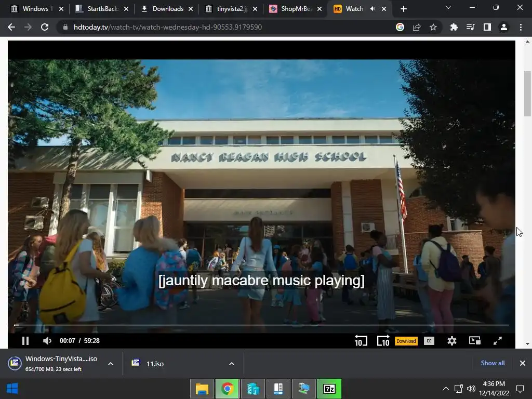
Task: Open the Chrome extensions puzzle icon
Action: point(454,27)
